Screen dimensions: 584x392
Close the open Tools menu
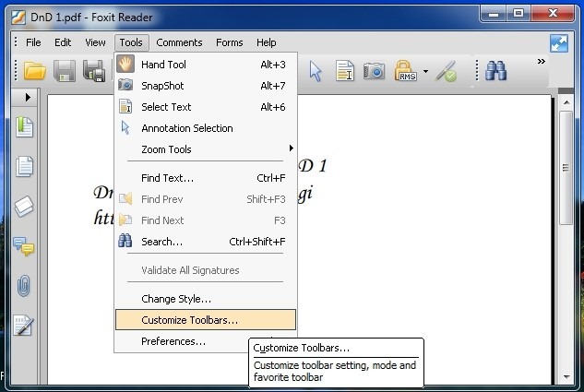coord(131,42)
